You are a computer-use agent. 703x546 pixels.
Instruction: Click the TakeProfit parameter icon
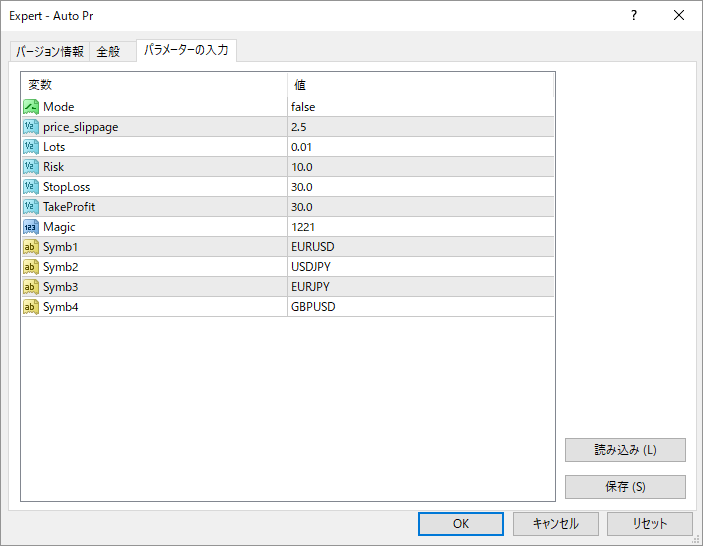click(31, 207)
